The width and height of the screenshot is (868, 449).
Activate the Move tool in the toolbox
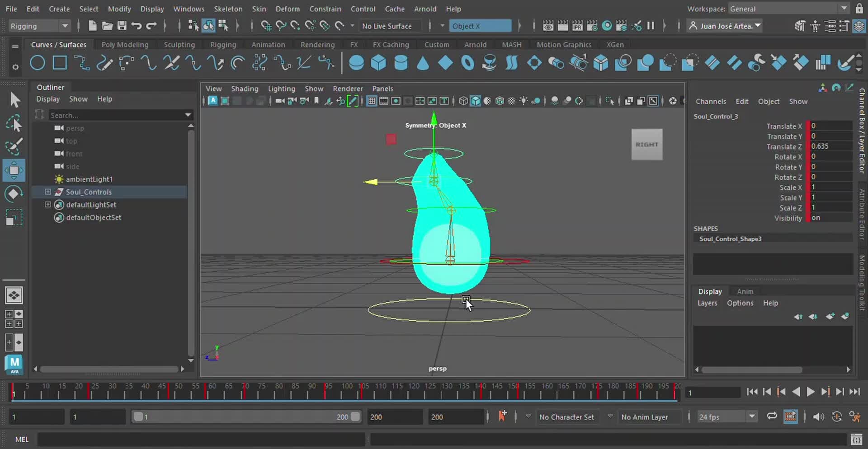click(x=14, y=170)
